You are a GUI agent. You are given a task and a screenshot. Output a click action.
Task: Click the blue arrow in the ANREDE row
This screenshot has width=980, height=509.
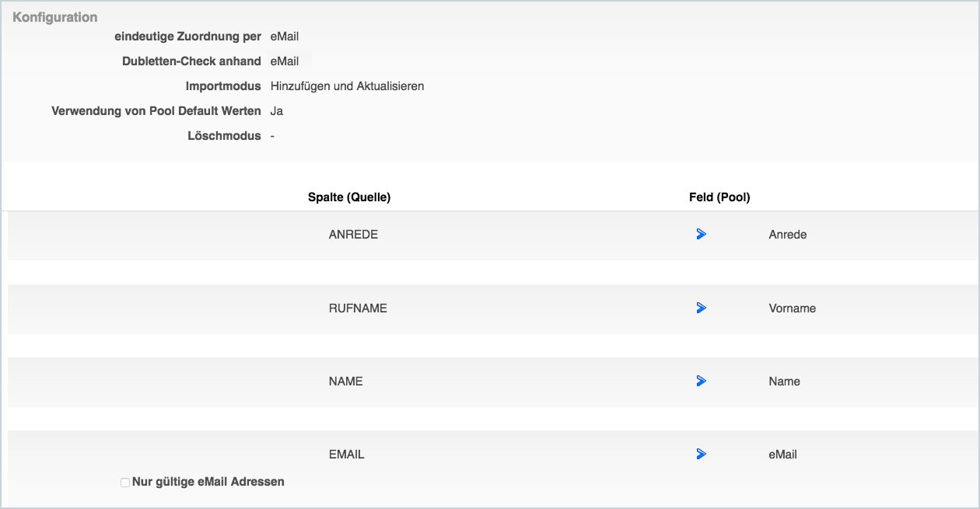click(x=701, y=234)
